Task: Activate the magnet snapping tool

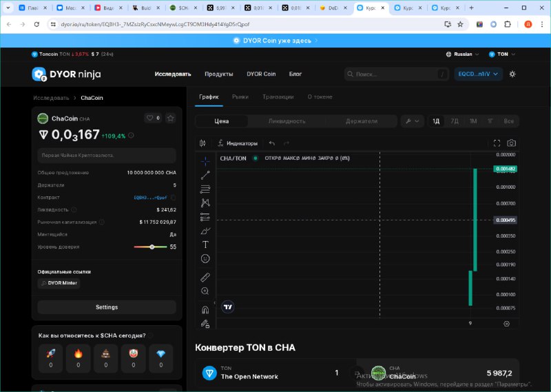Action: (205, 310)
